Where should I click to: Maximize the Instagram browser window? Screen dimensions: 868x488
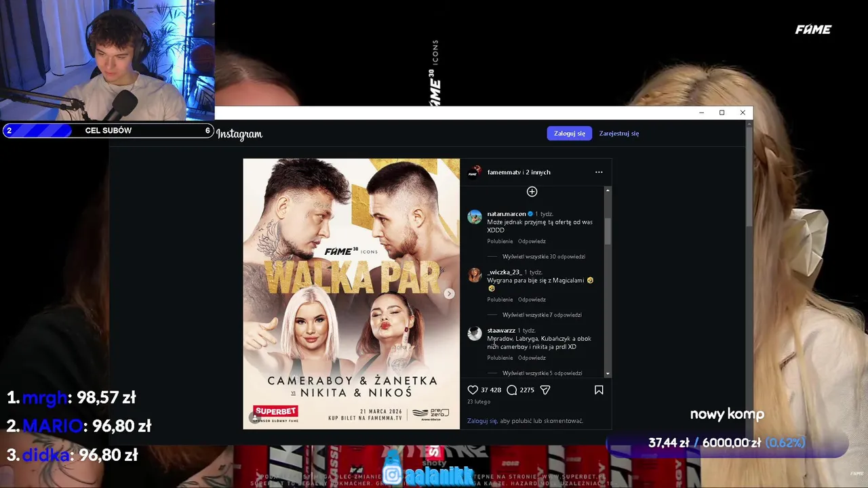tap(722, 113)
